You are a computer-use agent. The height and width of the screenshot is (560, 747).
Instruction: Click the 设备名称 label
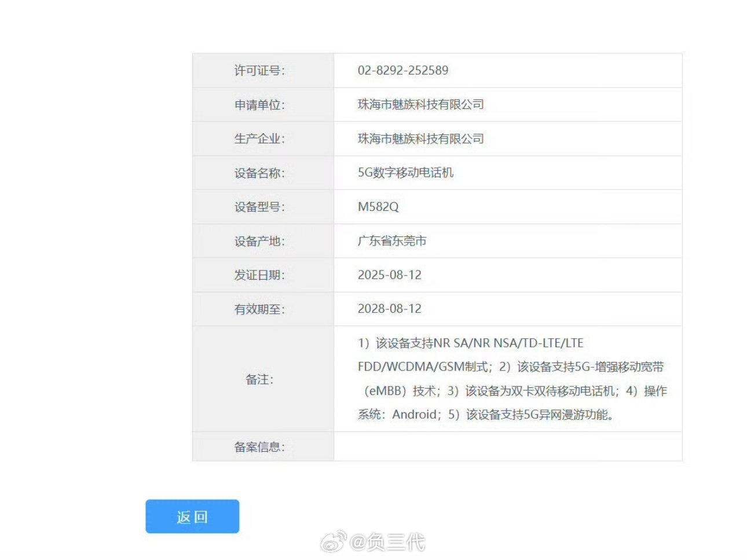[x=259, y=173]
